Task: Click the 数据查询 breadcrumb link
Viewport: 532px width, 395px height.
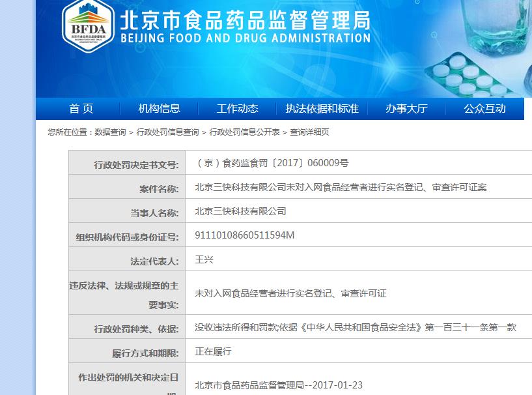Action: pyautogui.click(x=110, y=132)
